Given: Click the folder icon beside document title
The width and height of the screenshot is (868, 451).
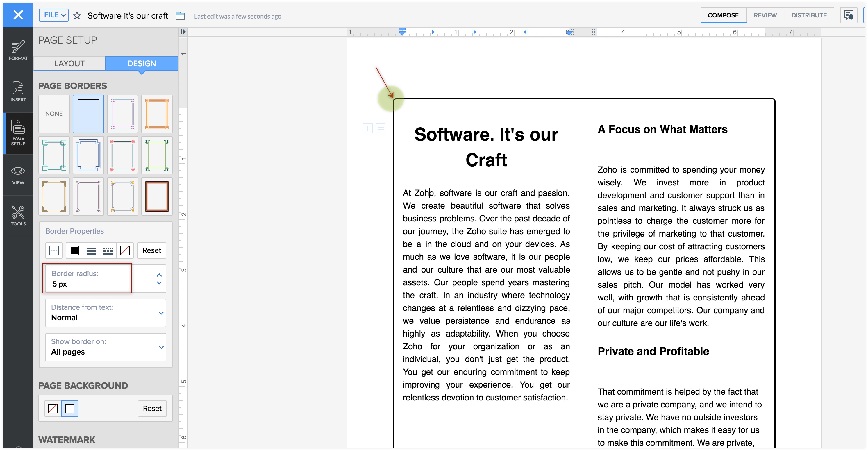Looking at the screenshot, I should (180, 15).
